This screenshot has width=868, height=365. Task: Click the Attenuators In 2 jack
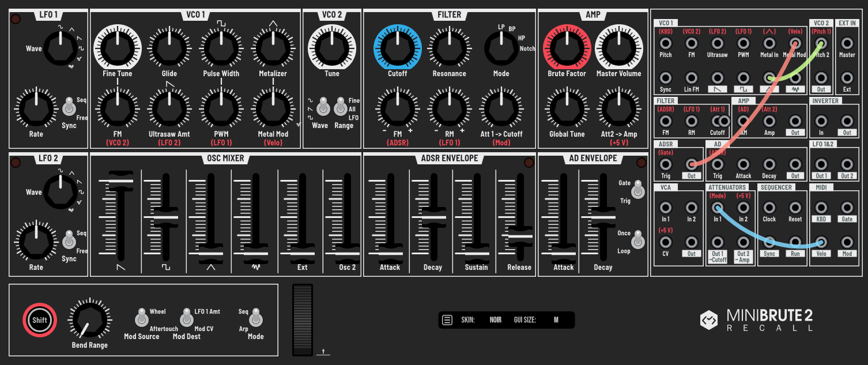[743, 208]
